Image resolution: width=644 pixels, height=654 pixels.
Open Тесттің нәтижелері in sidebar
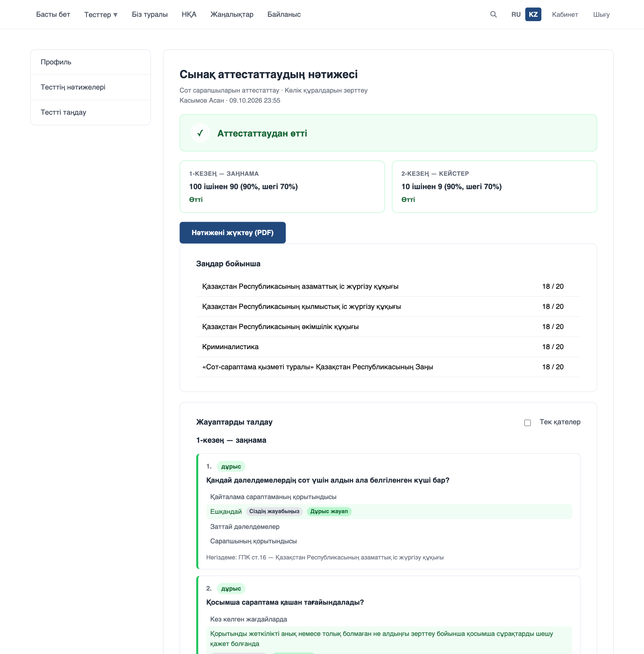click(90, 87)
